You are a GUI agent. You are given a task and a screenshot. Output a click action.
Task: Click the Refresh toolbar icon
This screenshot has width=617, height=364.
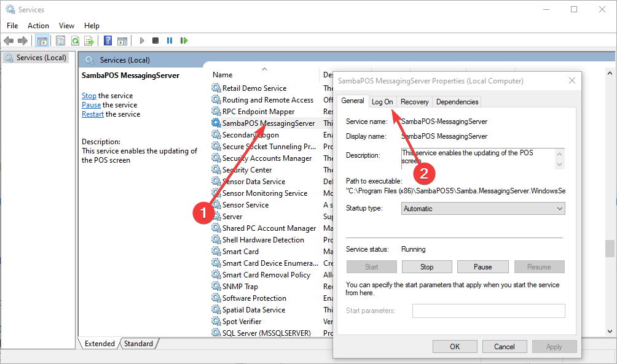coord(75,41)
